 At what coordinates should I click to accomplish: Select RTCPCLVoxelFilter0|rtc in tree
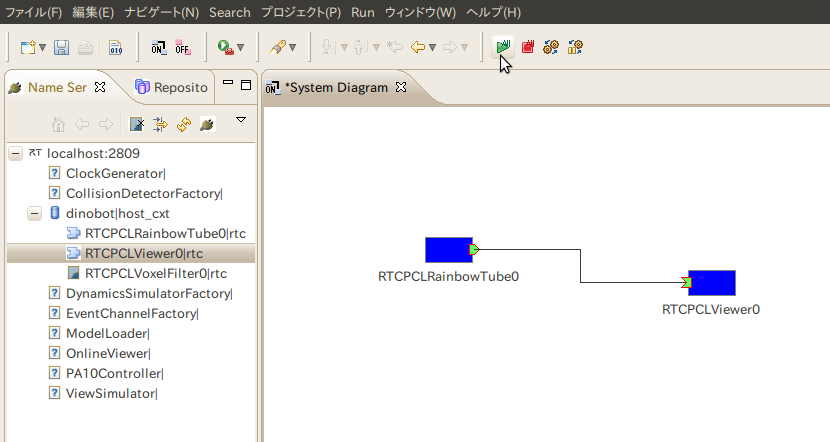(155, 273)
